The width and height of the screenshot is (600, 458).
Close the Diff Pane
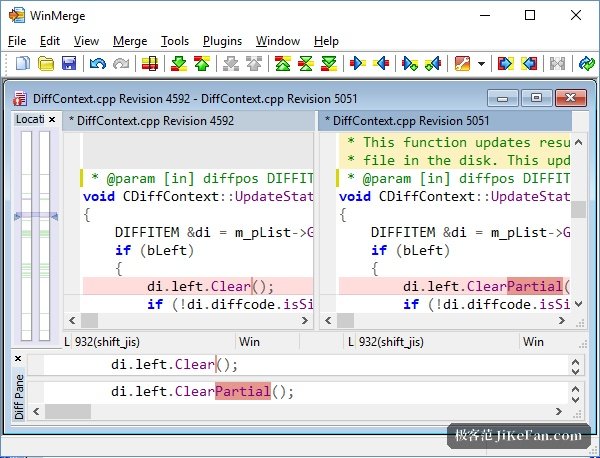[18, 359]
